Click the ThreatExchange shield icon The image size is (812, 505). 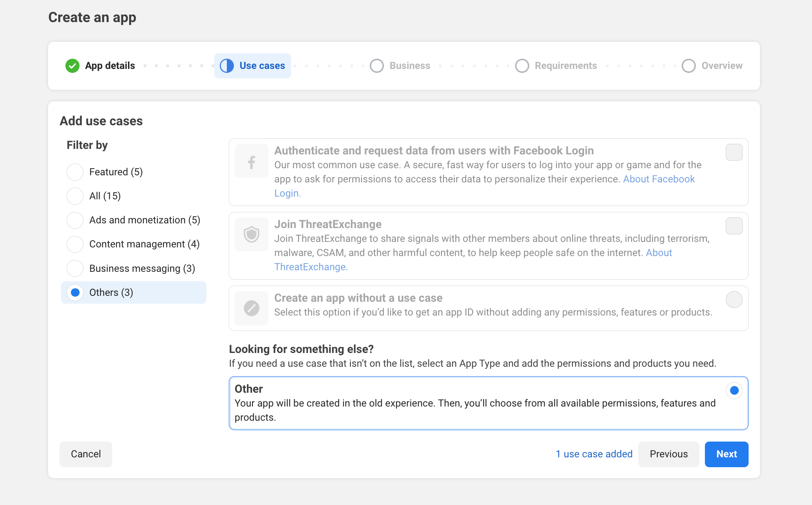(x=252, y=235)
